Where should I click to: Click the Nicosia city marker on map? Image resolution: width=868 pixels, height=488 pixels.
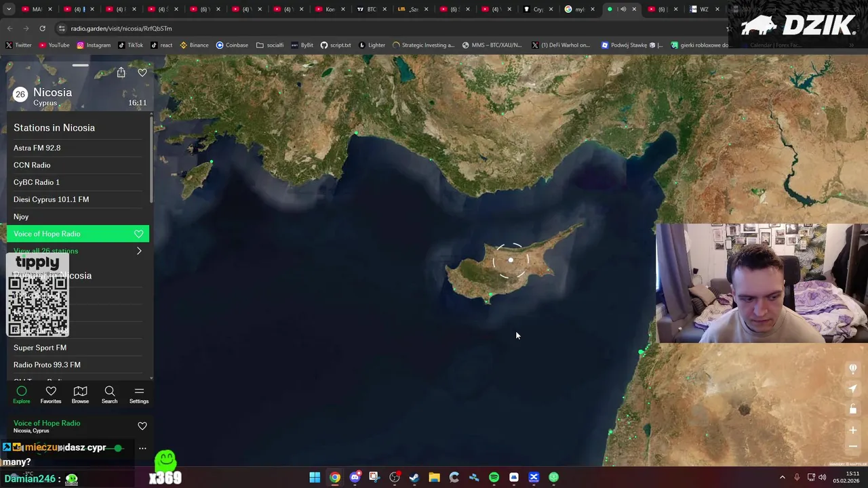tap(511, 260)
